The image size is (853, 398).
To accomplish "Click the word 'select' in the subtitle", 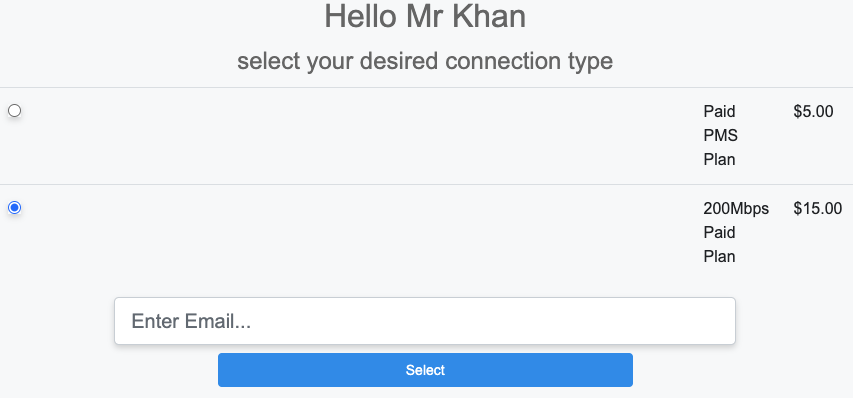I will click(269, 61).
